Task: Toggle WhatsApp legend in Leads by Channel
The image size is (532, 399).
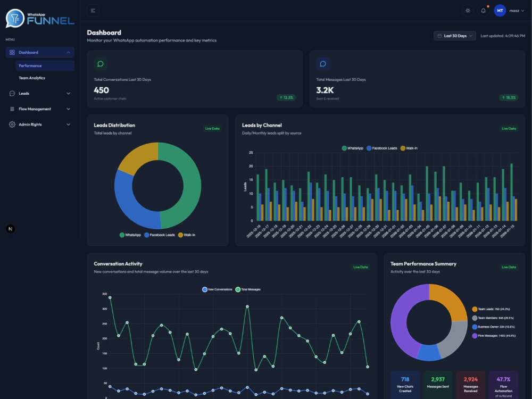Action: click(x=353, y=148)
